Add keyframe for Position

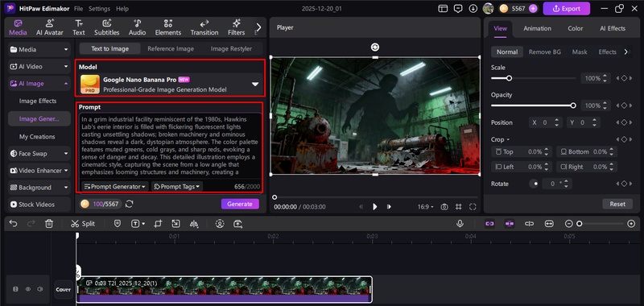624,122
